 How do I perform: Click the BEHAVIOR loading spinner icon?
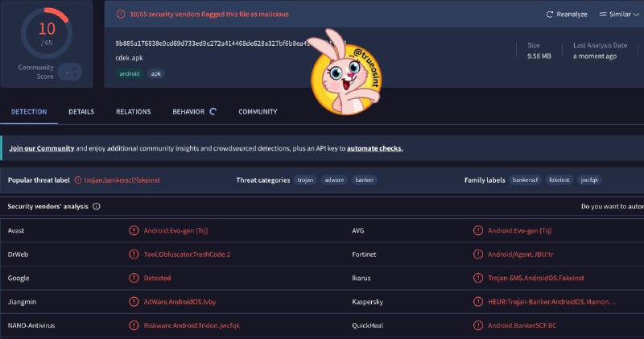pos(213,111)
